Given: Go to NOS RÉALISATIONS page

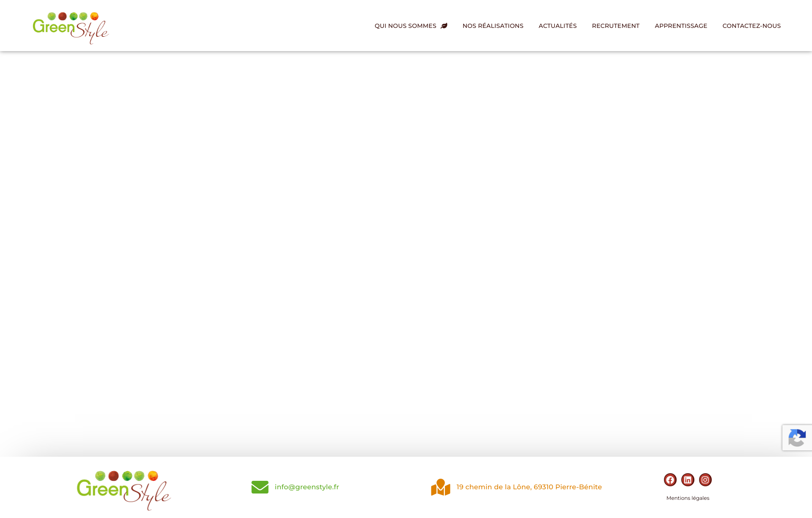Looking at the screenshot, I should click(493, 26).
